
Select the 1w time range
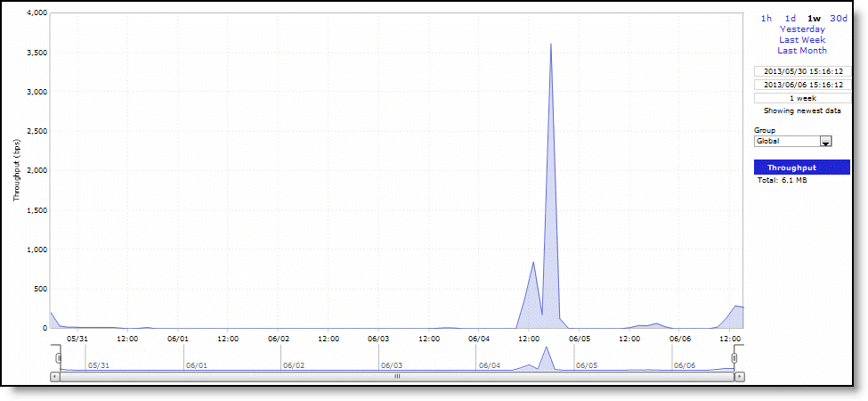click(x=814, y=18)
